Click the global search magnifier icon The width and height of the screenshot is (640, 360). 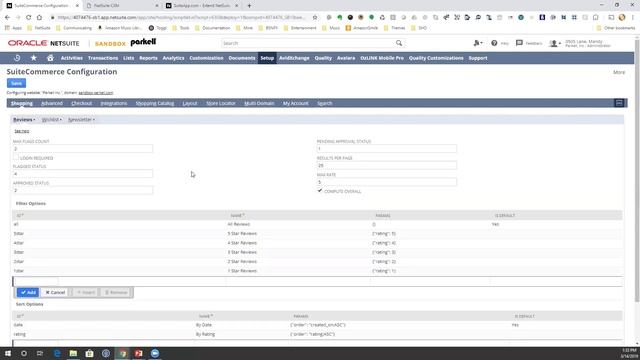(x=399, y=43)
